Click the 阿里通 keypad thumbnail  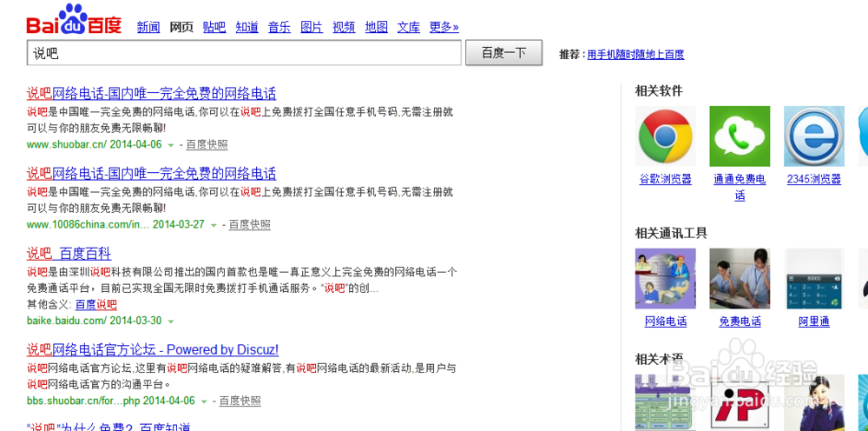pos(814,279)
